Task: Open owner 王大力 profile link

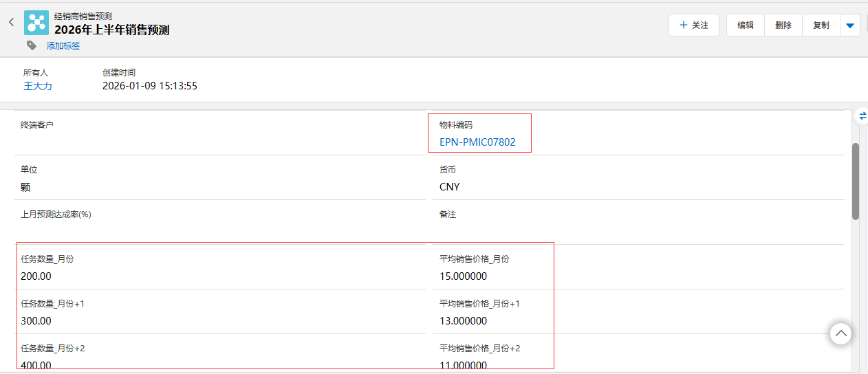Action: [x=38, y=86]
